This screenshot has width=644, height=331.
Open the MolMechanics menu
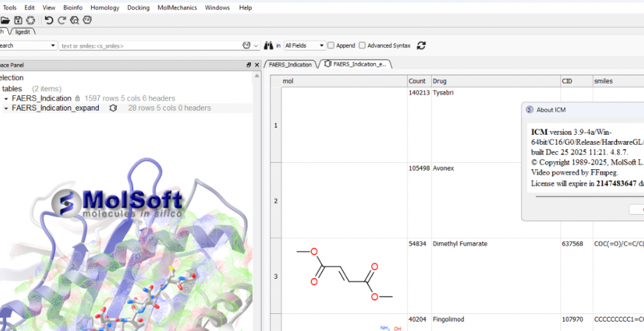click(x=177, y=8)
